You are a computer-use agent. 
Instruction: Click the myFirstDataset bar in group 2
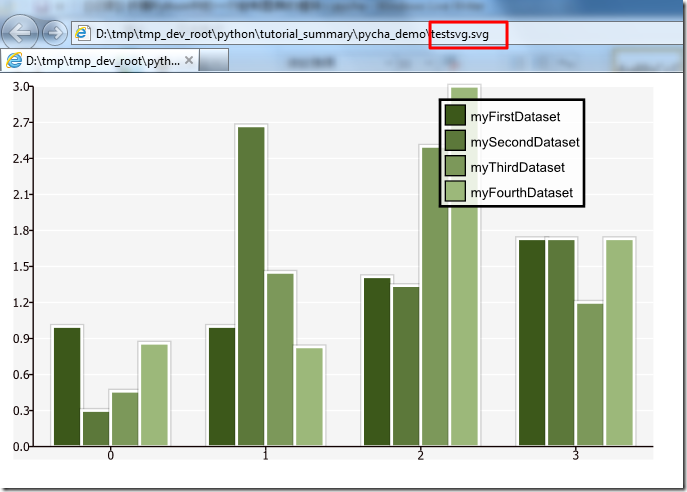[x=377, y=361]
